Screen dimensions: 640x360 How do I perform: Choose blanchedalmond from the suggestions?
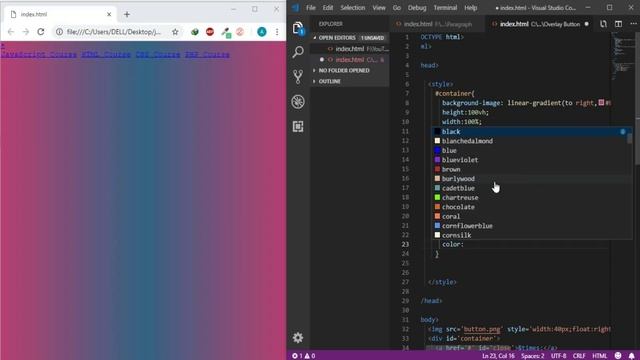(x=531, y=141)
